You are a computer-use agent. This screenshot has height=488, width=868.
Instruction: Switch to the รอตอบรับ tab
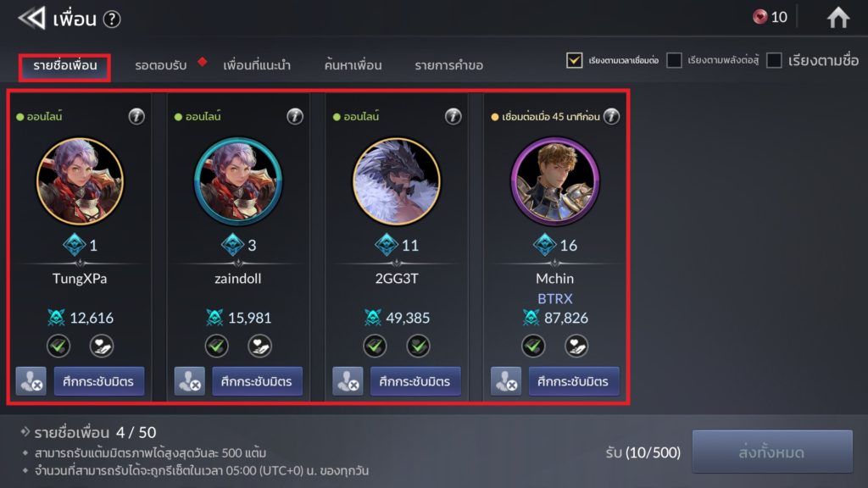point(161,65)
